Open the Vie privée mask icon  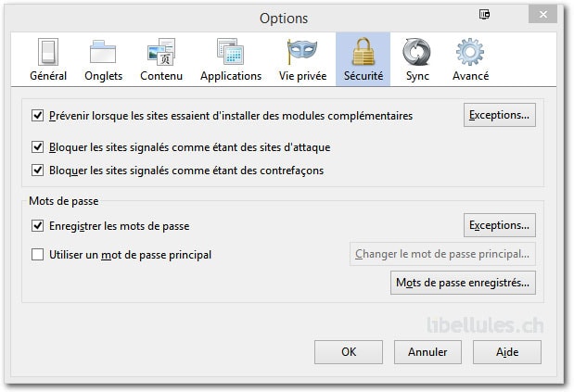(302, 52)
